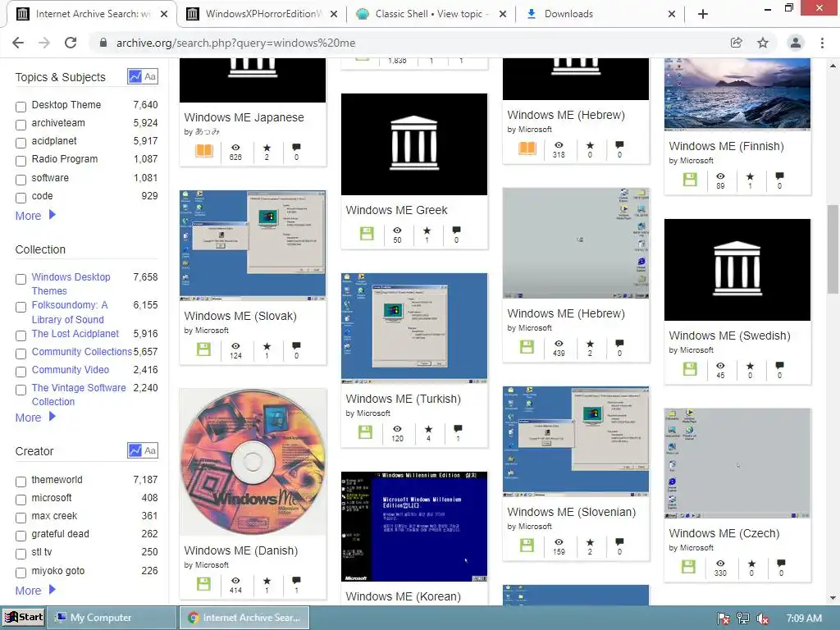Click the comment bubble under Windows ME (Finnish)
Image resolution: width=840 pixels, height=630 pixels.
pos(779,176)
